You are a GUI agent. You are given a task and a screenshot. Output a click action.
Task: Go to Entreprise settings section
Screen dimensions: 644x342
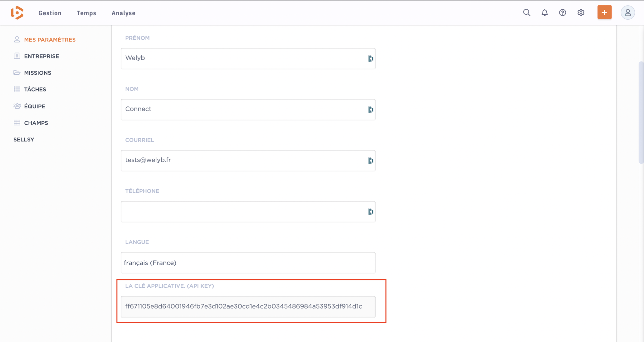[41, 56]
